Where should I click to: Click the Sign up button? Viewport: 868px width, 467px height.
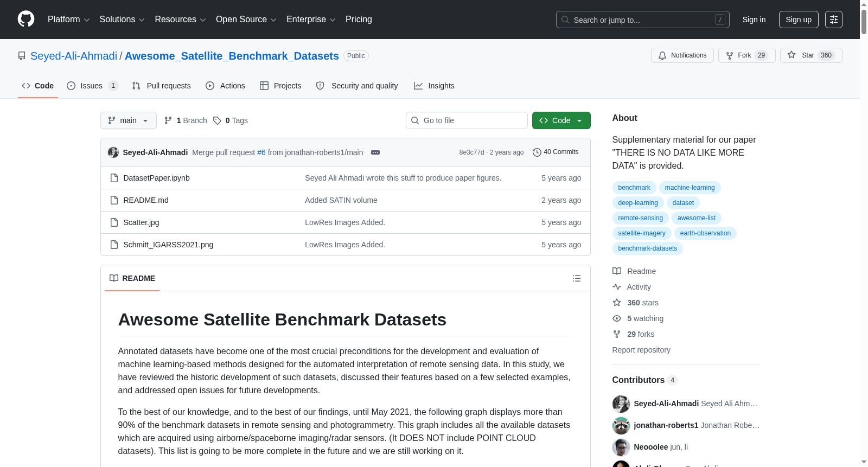tap(799, 20)
